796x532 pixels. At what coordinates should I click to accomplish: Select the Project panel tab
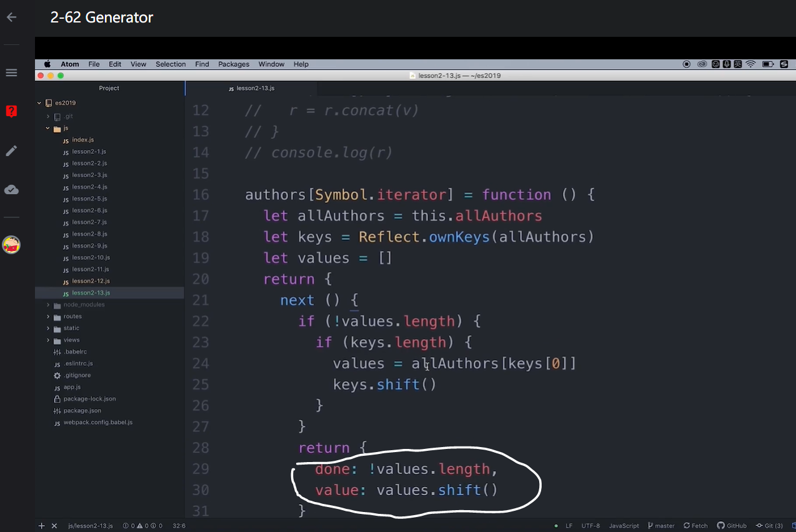109,88
